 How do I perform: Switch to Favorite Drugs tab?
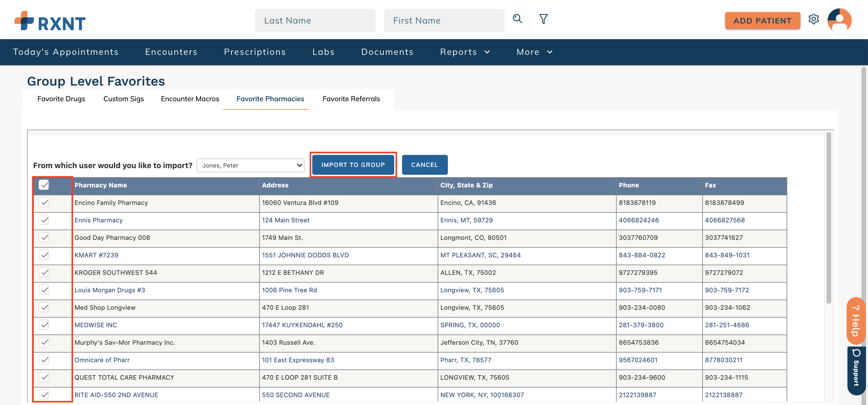(61, 99)
